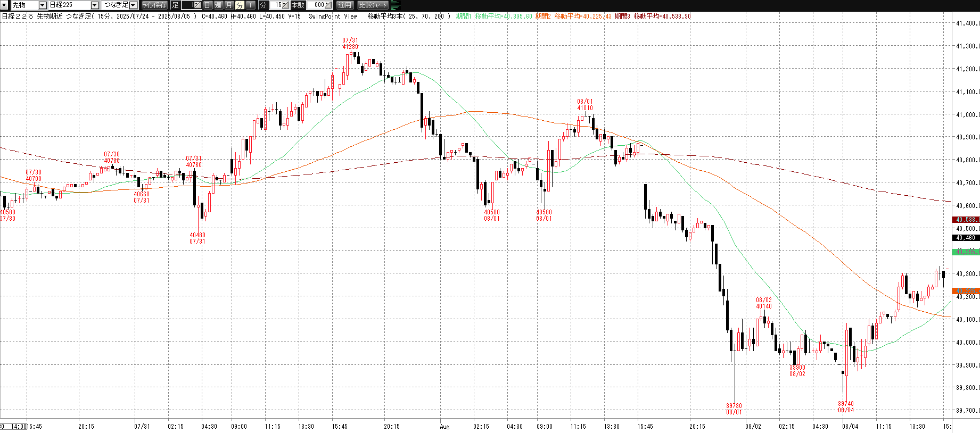Click the green lines chart settings icon
This screenshot has width=980, height=433.
point(396,5)
